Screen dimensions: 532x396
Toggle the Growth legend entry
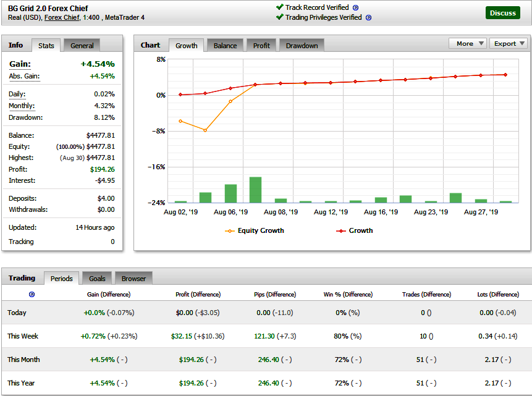point(354,231)
